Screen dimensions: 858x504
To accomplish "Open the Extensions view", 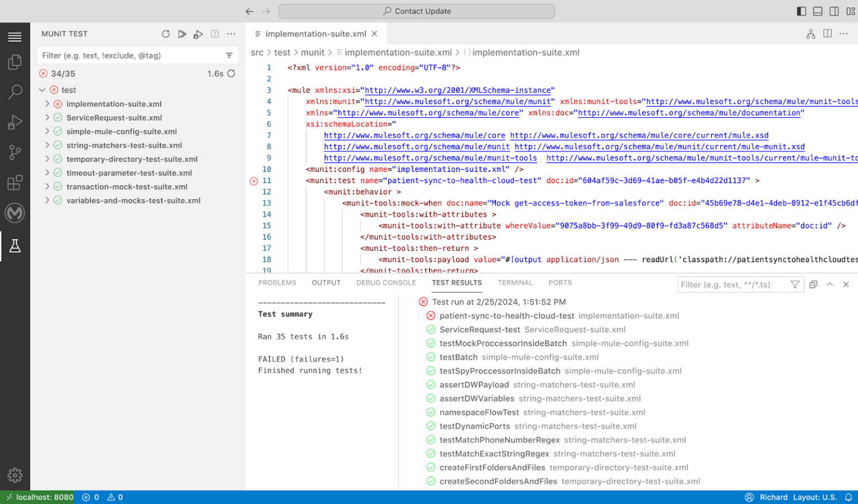I will click(15, 183).
